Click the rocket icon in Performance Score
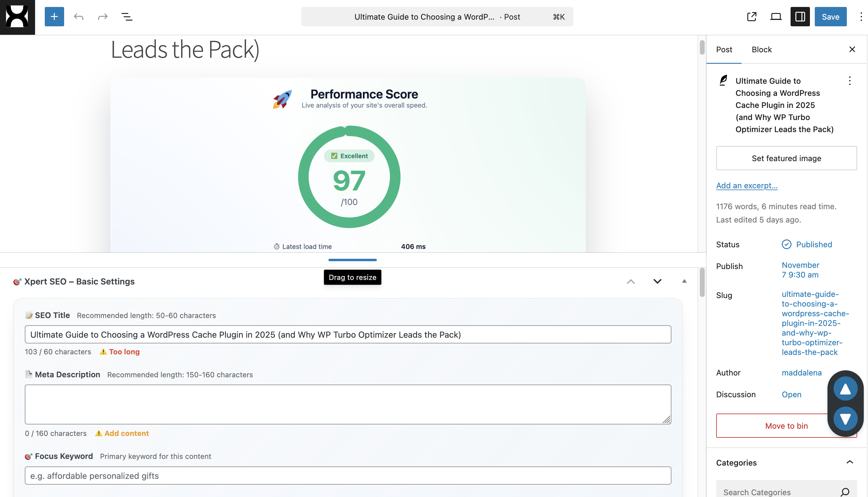868x497 pixels. click(x=282, y=99)
